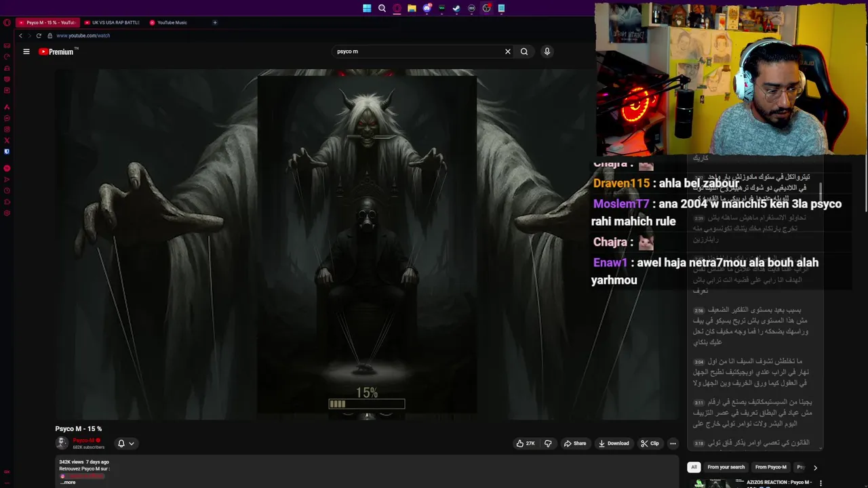Jump to transcript timestamp 3:11
Screen dimensions: 868x488
(698, 403)
